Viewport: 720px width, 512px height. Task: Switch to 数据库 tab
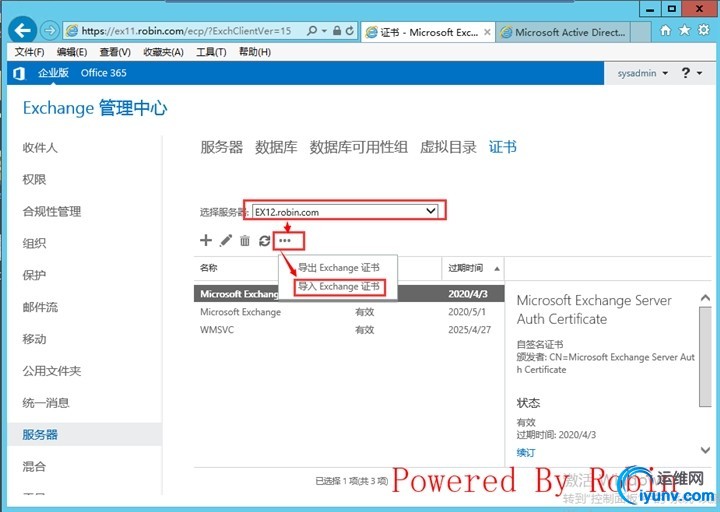point(276,147)
